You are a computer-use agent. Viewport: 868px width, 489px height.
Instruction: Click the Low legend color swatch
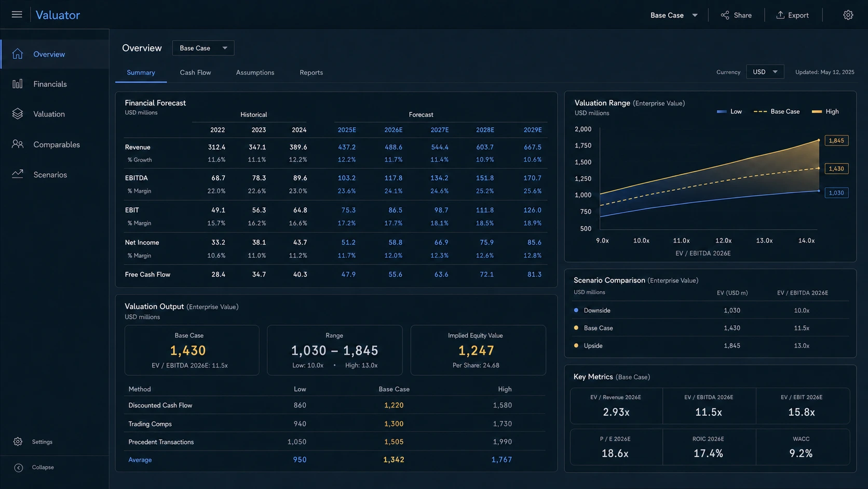pyautogui.click(x=722, y=112)
